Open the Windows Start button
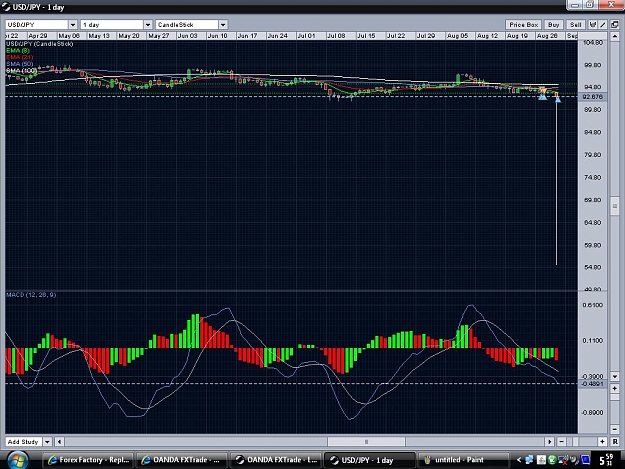 coord(18,460)
